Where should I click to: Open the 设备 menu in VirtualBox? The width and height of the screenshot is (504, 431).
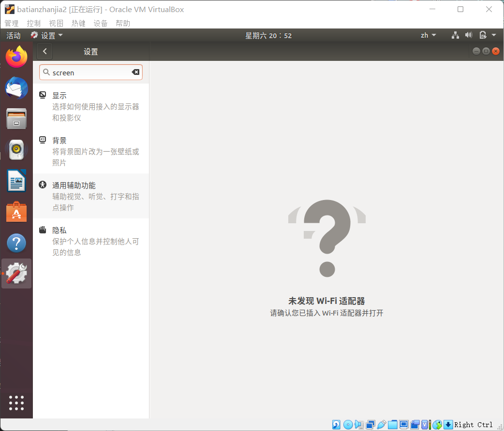click(101, 24)
